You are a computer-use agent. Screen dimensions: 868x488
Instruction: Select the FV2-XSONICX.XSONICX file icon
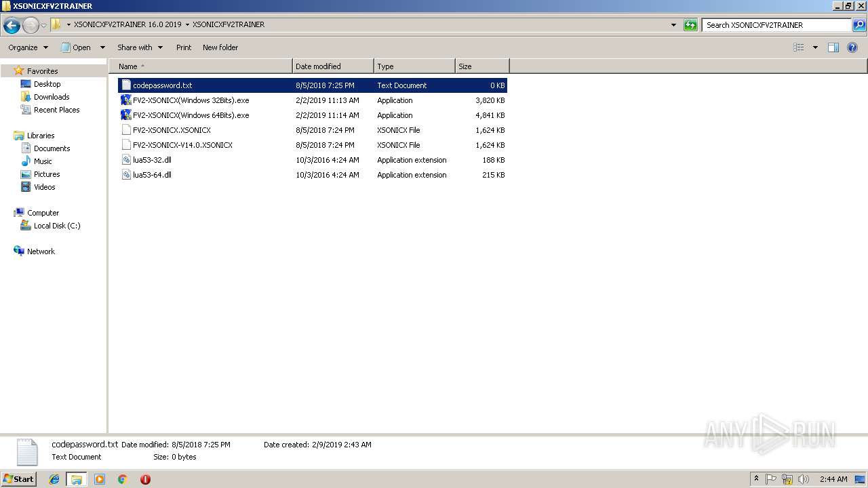(125, 130)
